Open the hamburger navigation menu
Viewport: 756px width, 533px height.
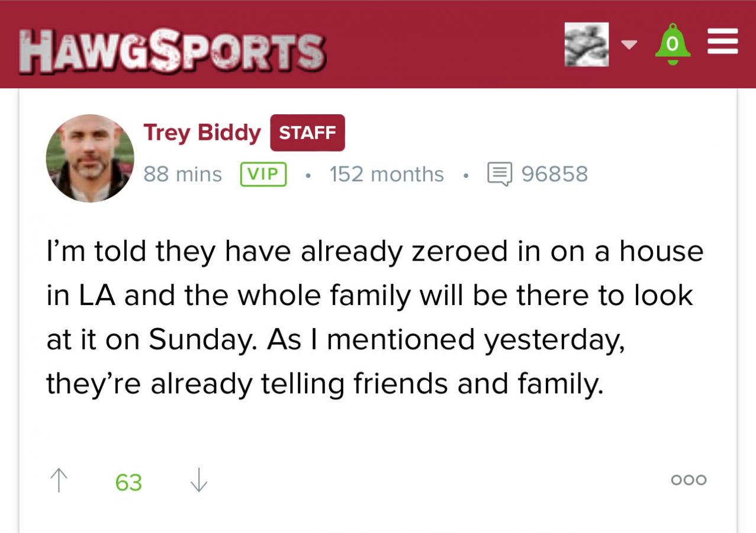(x=723, y=42)
